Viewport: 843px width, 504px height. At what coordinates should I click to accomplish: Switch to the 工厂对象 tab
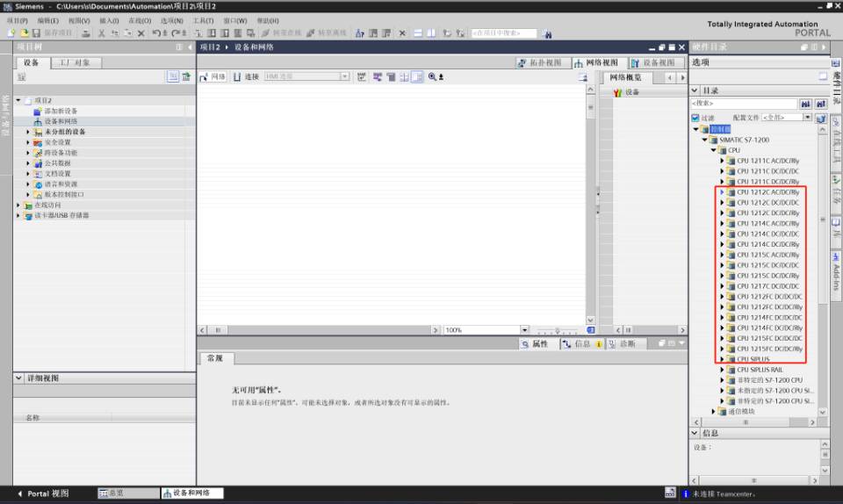(75, 63)
